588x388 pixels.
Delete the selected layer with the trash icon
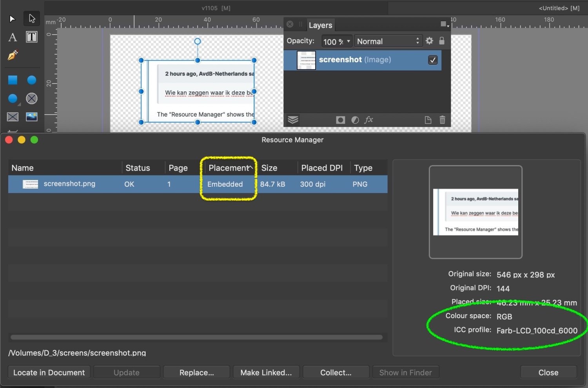[x=442, y=120]
